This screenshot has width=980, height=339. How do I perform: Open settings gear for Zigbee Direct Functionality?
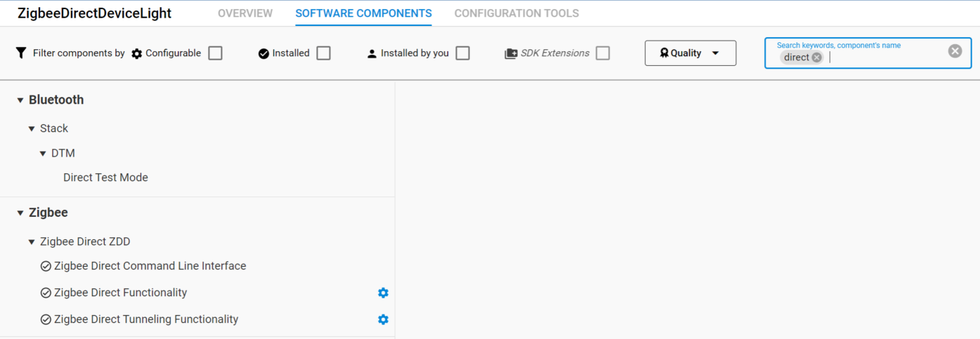click(x=383, y=293)
